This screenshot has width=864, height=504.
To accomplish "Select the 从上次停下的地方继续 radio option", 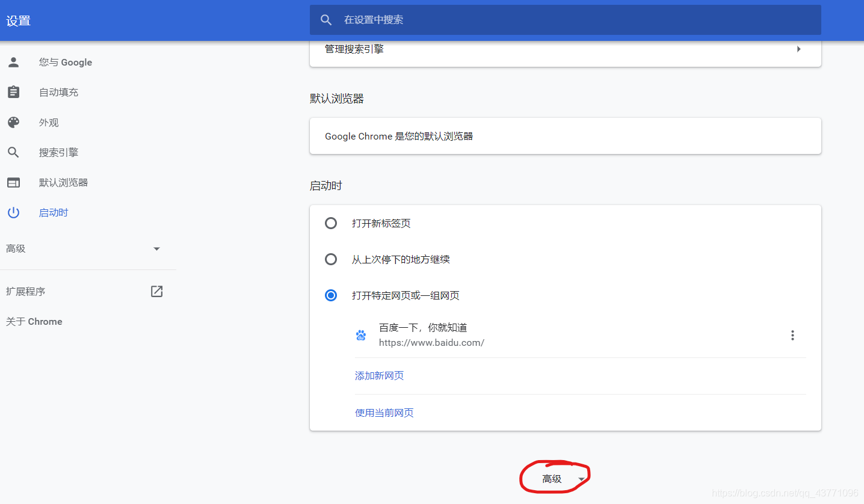I will pos(331,259).
